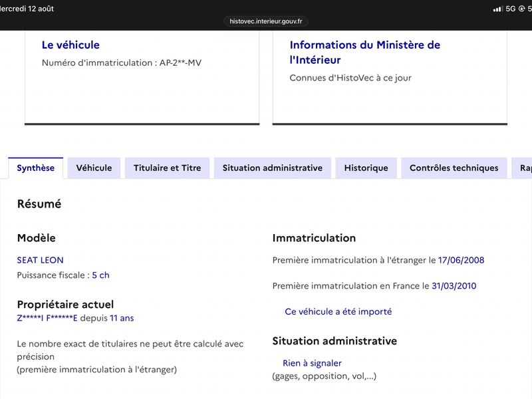Viewport: 532px width, 399px height.
Task: Open the Titulaire et Titre tab
Action: point(168,168)
